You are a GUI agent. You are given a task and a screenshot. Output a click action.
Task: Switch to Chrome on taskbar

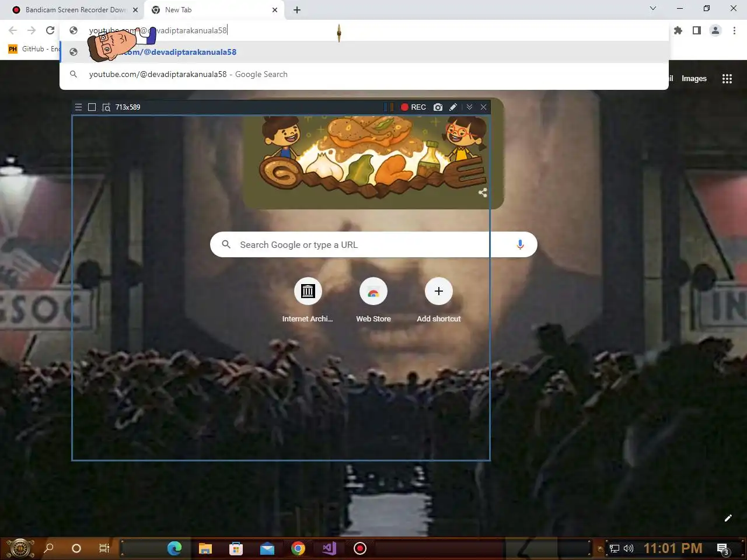tap(298, 548)
